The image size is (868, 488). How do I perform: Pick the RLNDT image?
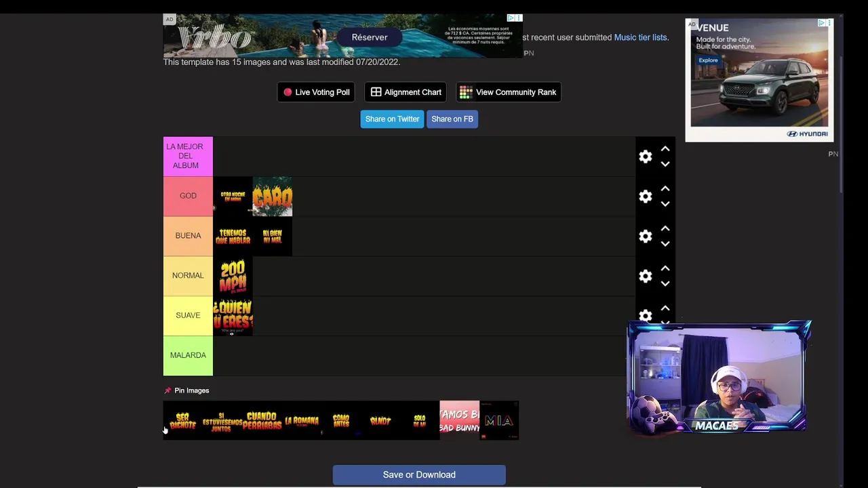click(x=380, y=421)
